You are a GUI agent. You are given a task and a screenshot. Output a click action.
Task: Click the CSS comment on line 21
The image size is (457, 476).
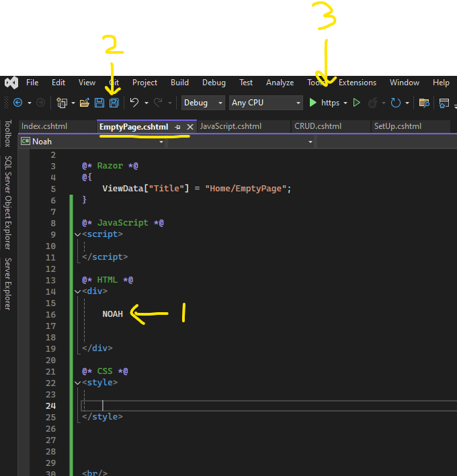click(105, 371)
